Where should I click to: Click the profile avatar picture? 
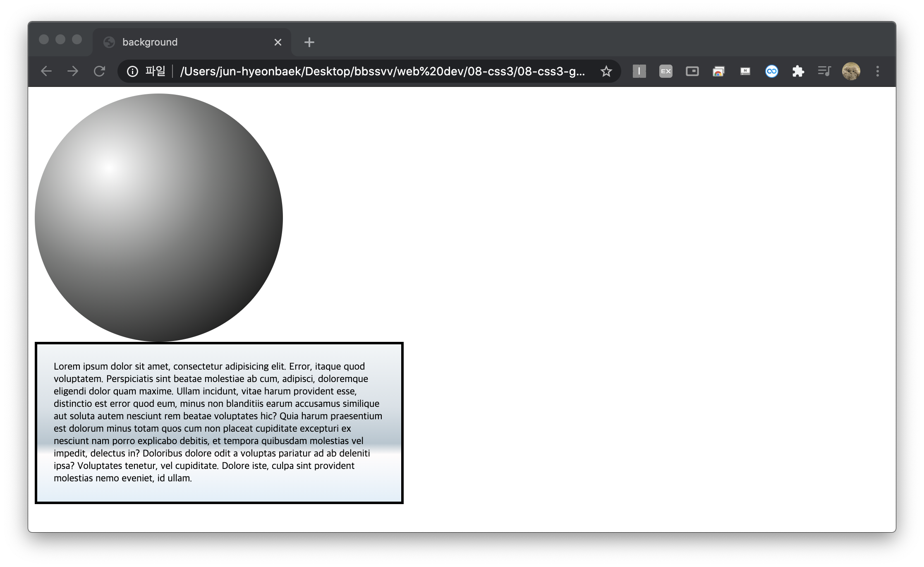pos(851,71)
